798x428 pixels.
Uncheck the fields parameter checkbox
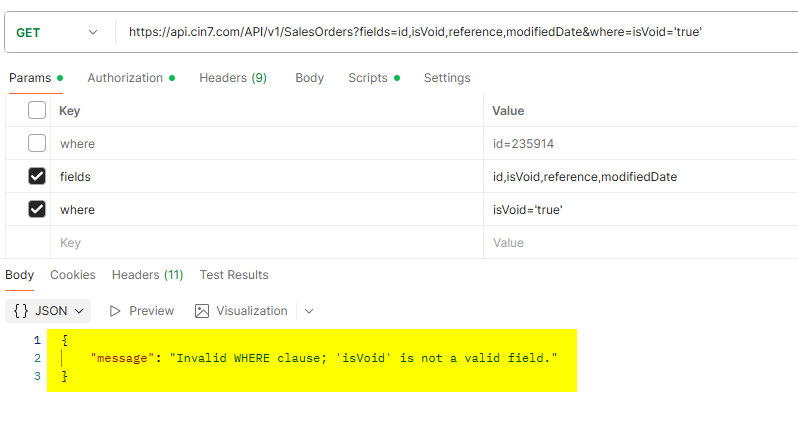tap(37, 177)
